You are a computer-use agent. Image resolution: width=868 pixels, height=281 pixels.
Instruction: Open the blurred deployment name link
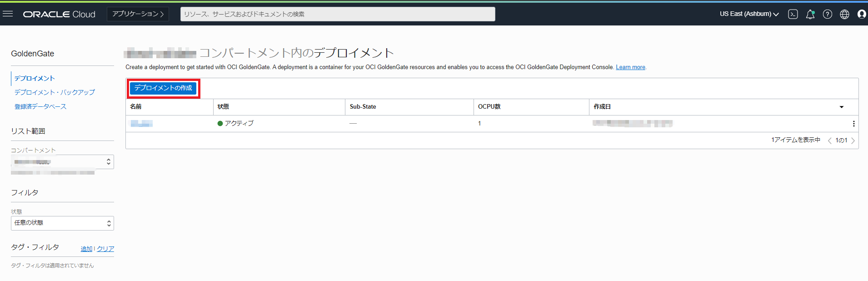(x=141, y=124)
